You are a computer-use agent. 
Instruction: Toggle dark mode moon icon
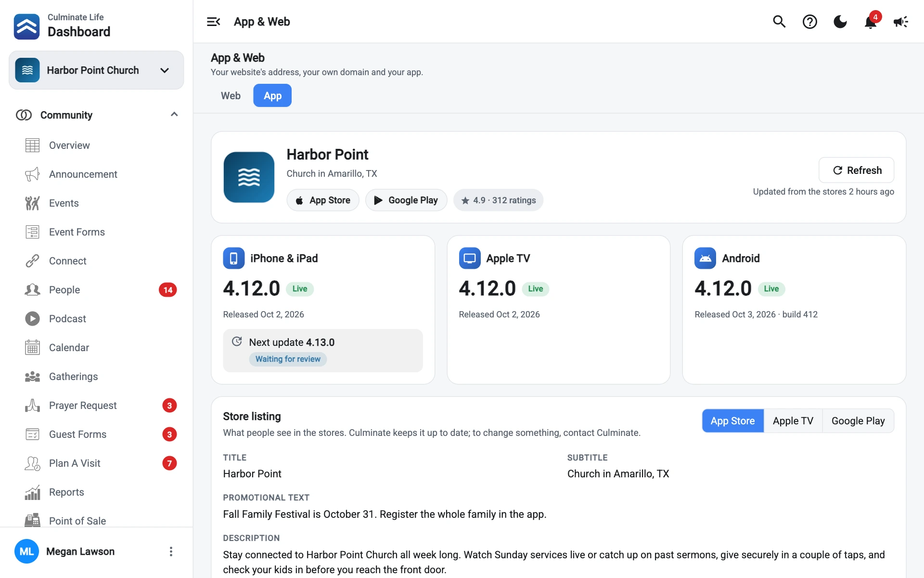coord(840,22)
